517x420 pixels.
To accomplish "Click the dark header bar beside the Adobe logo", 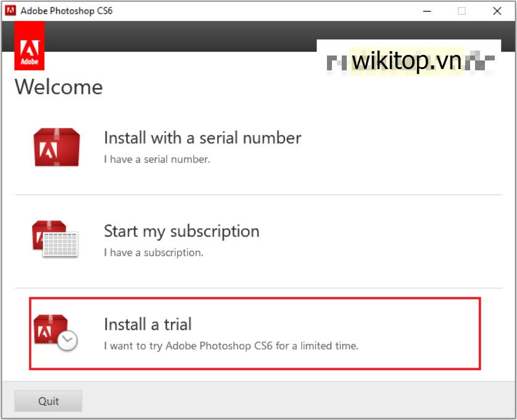I will [x=179, y=37].
